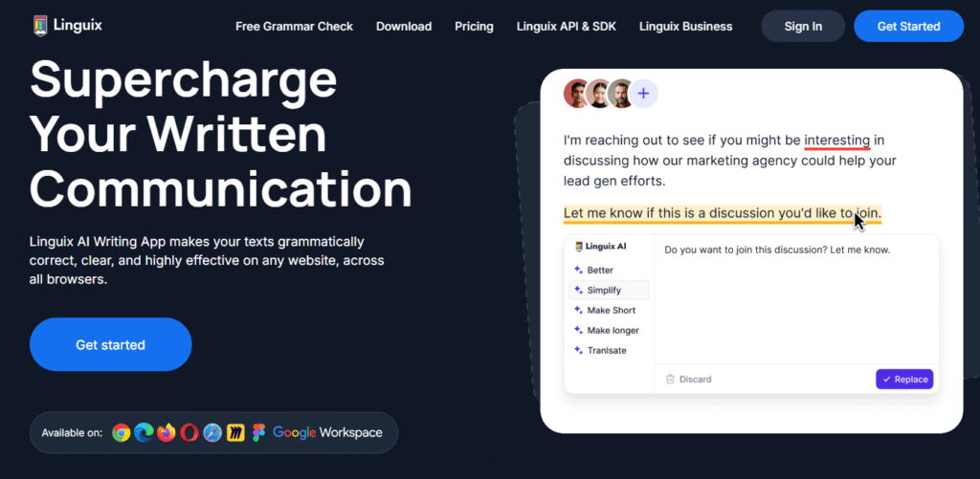
Task: Click the Linguix AI panel logo
Action: pyautogui.click(x=601, y=247)
